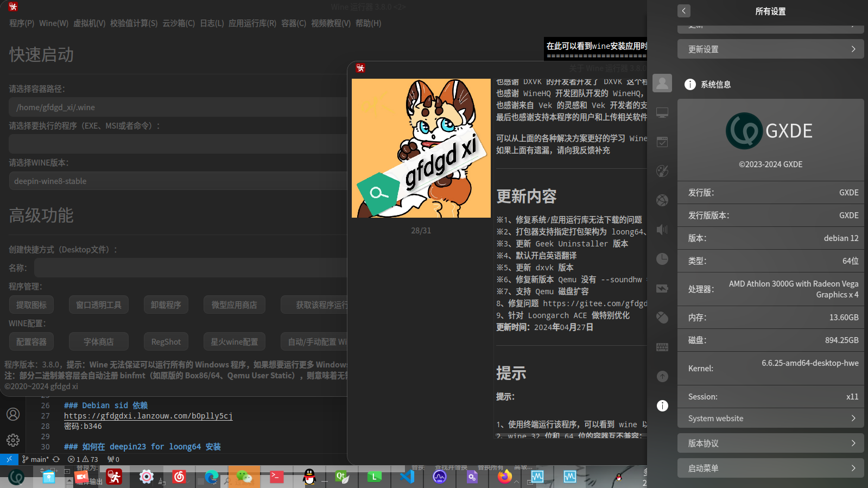Open the Wine(W) menu

pos(54,23)
